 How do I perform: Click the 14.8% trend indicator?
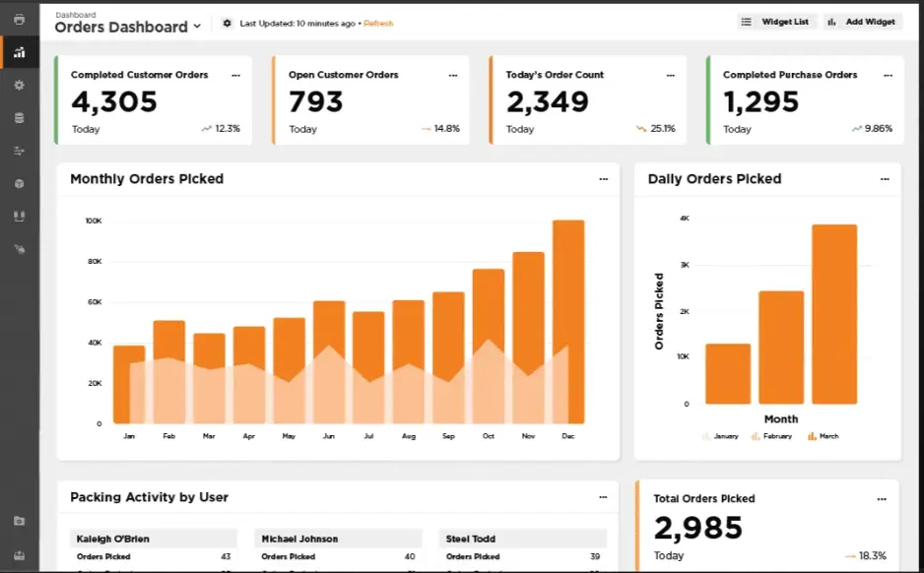point(440,128)
